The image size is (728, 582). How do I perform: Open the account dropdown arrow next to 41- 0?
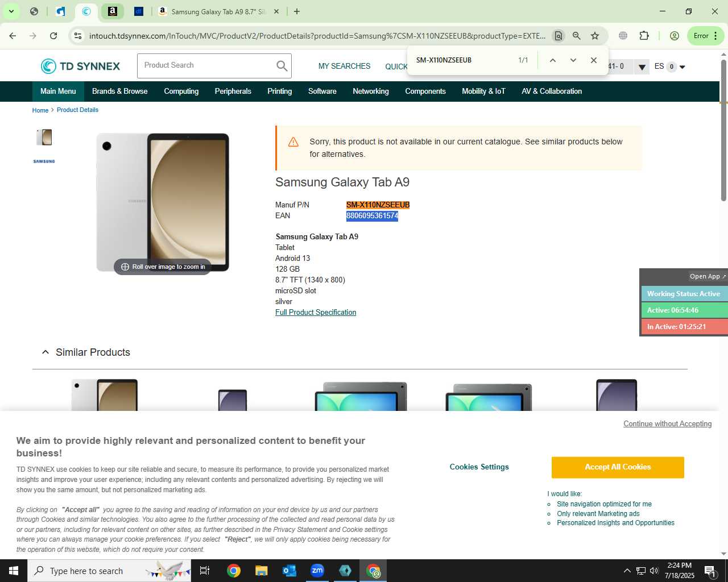pyautogui.click(x=642, y=67)
